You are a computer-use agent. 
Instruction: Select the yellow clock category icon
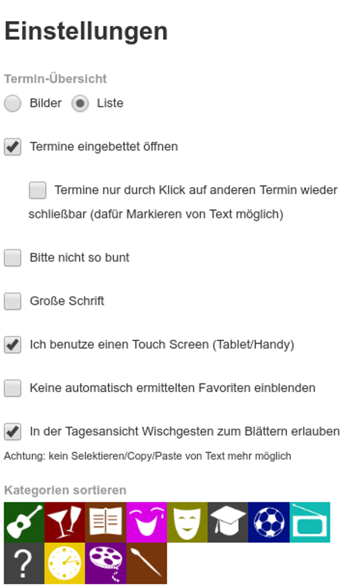tap(65, 563)
